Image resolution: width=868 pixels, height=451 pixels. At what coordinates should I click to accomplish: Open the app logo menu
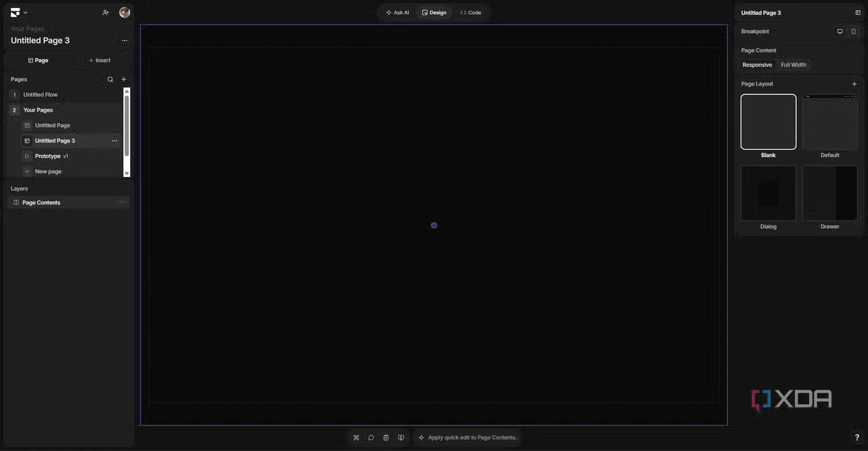(x=19, y=12)
